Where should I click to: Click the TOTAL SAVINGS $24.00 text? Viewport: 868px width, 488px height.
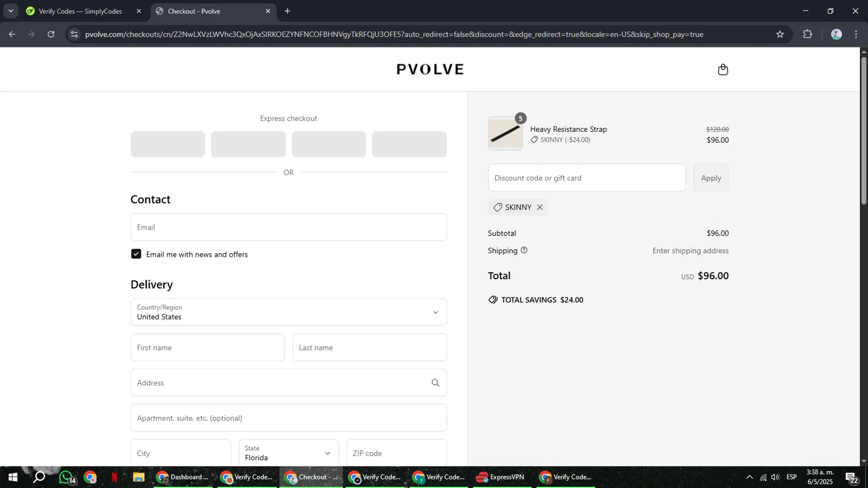coord(542,300)
